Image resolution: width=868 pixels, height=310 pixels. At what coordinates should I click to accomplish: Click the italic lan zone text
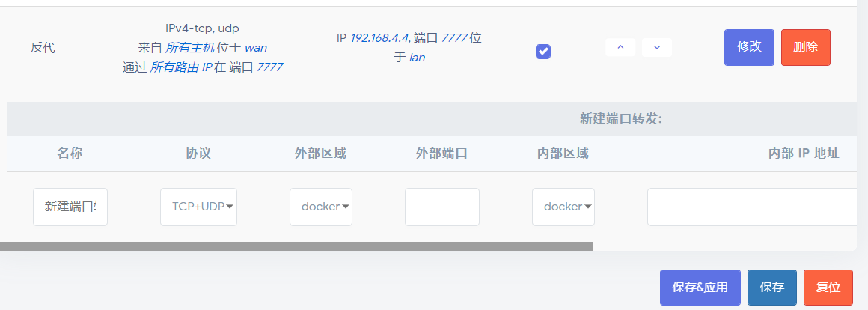(417, 57)
